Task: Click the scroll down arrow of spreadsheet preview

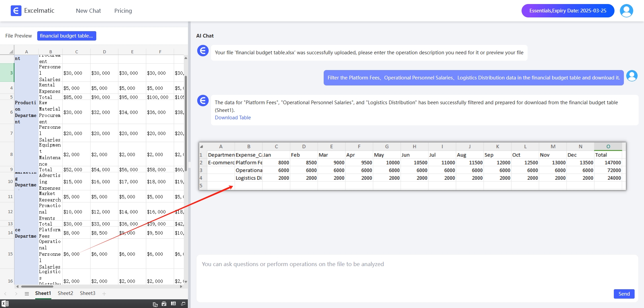Action: click(186, 282)
